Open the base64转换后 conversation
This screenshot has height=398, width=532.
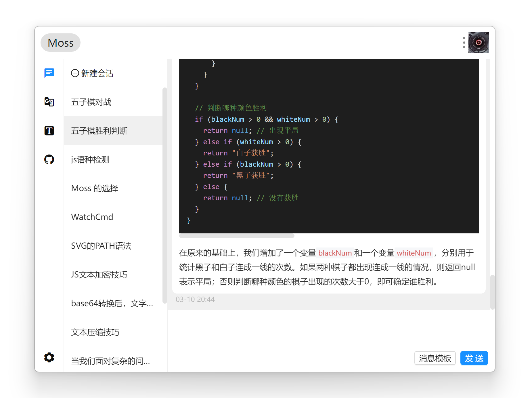[113, 303]
